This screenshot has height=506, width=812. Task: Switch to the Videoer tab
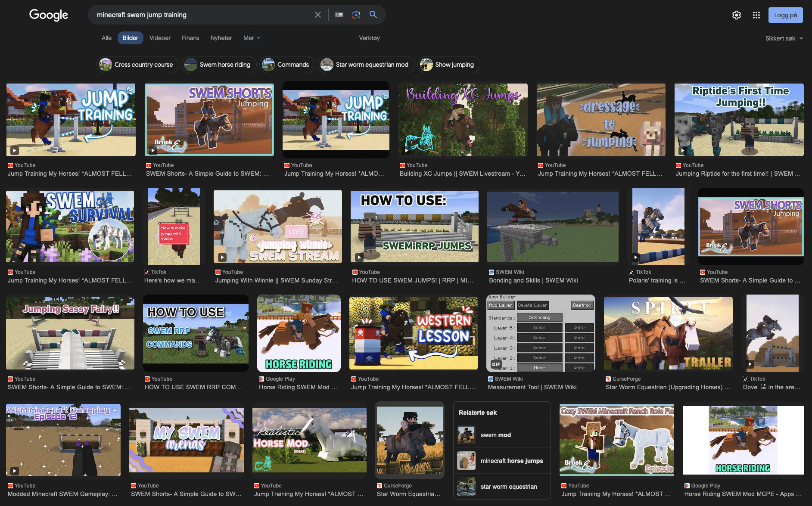(x=160, y=38)
